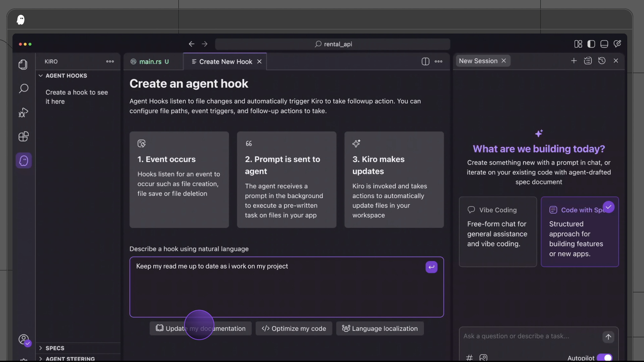Open the Explorer files icon in sidebar
Viewport: 644px width, 362px height.
click(23, 64)
